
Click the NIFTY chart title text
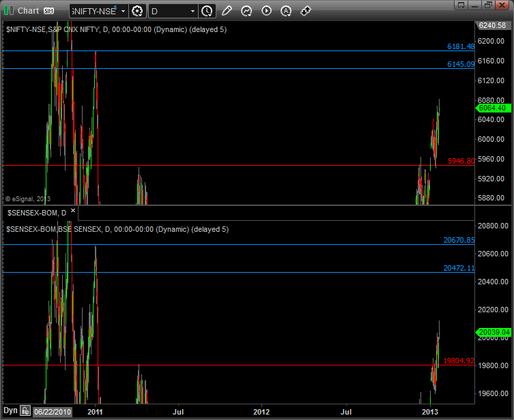pyautogui.click(x=116, y=29)
